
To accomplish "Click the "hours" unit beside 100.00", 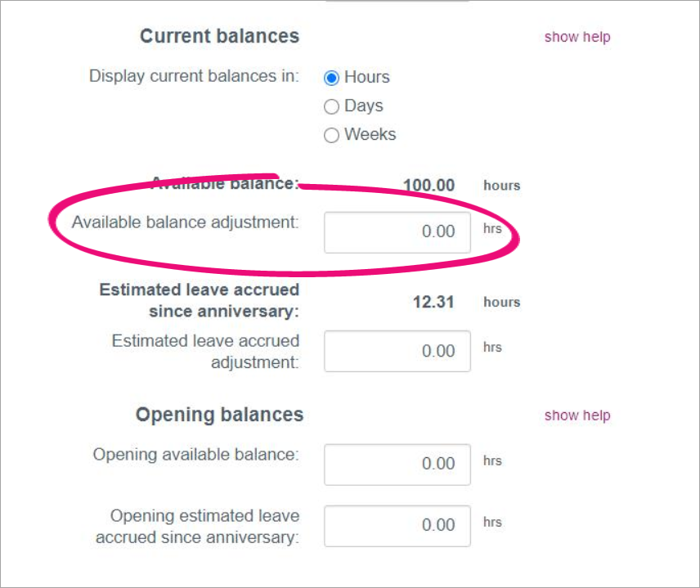I will 501,186.
